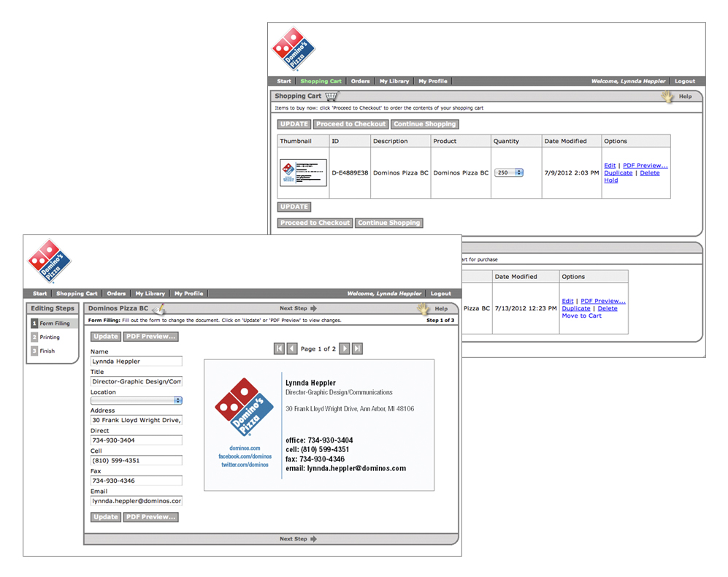Click the Help text in editor window
Image resolution: width=728 pixels, height=577 pixels.
pos(441,308)
